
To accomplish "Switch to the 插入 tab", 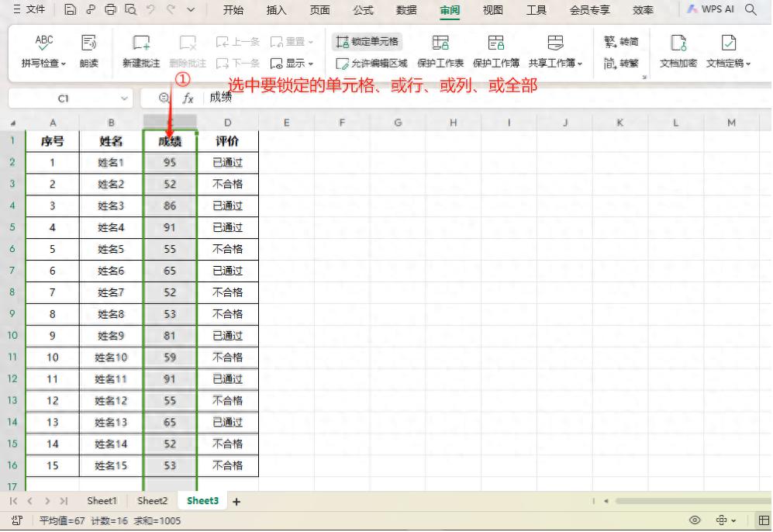I will click(276, 10).
